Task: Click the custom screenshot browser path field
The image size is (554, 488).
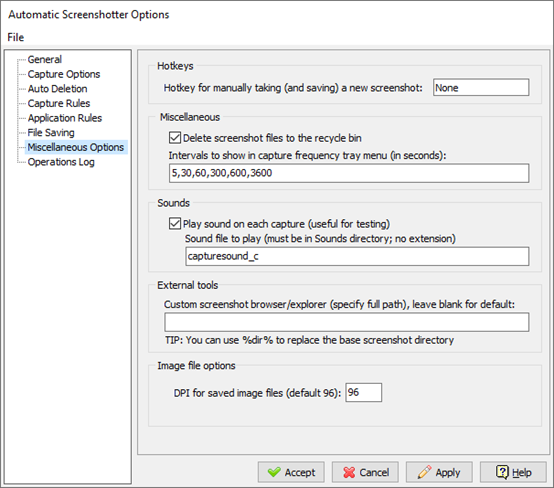Action: pos(347,322)
